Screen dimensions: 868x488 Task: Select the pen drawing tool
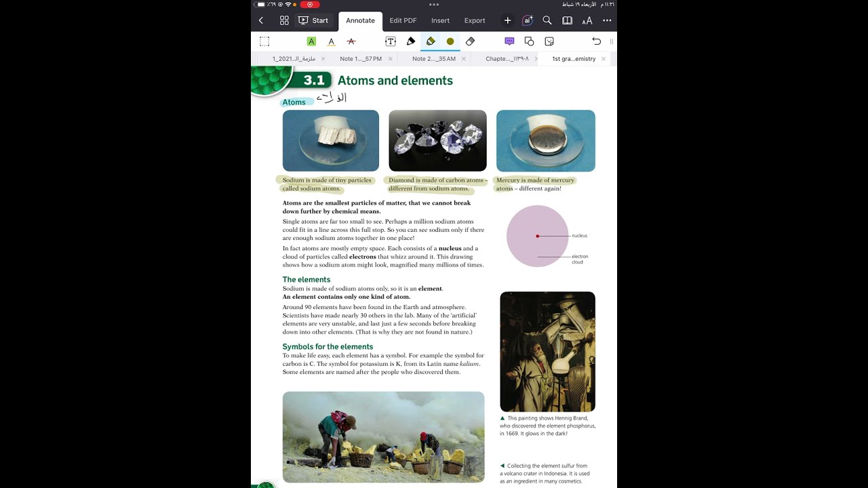pos(410,41)
